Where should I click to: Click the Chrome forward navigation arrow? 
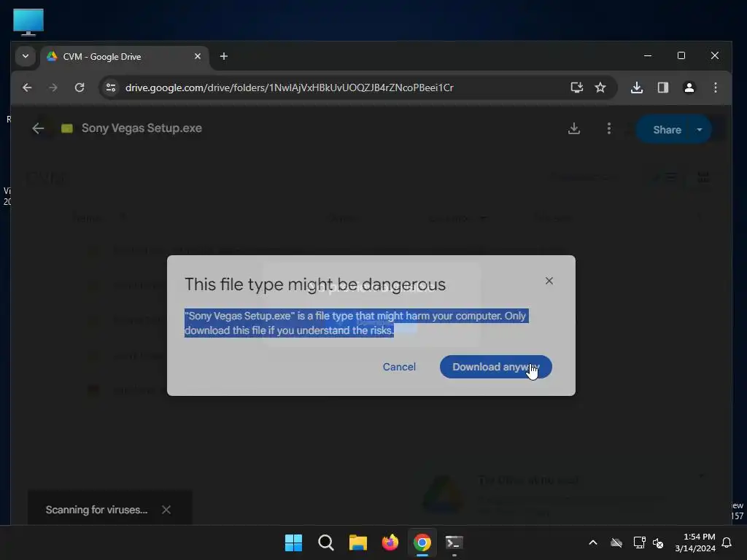pos(53,87)
